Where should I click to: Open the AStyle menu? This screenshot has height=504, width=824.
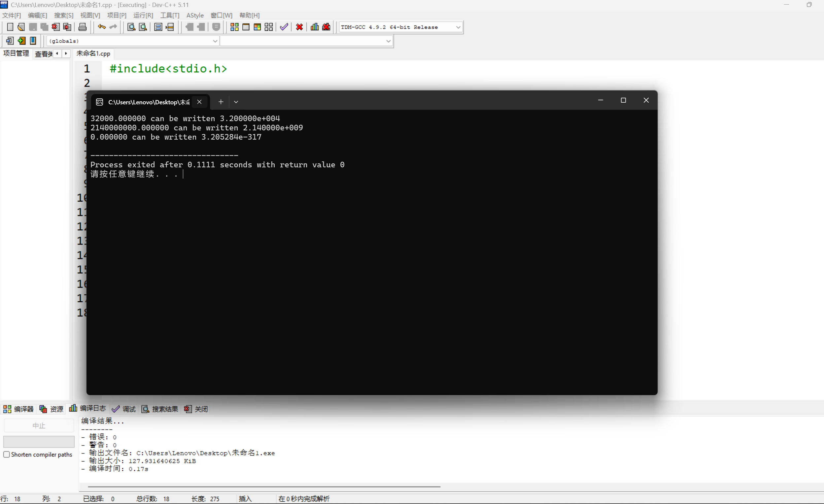(x=195, y=16)
